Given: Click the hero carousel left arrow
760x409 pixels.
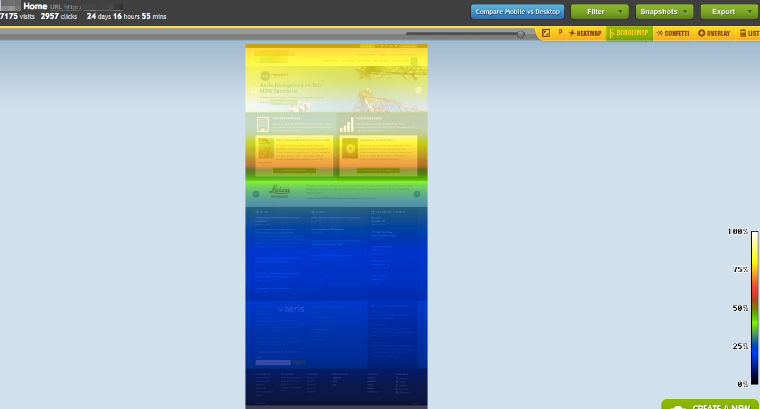Looking at the screenshot, I should (254, 90).
